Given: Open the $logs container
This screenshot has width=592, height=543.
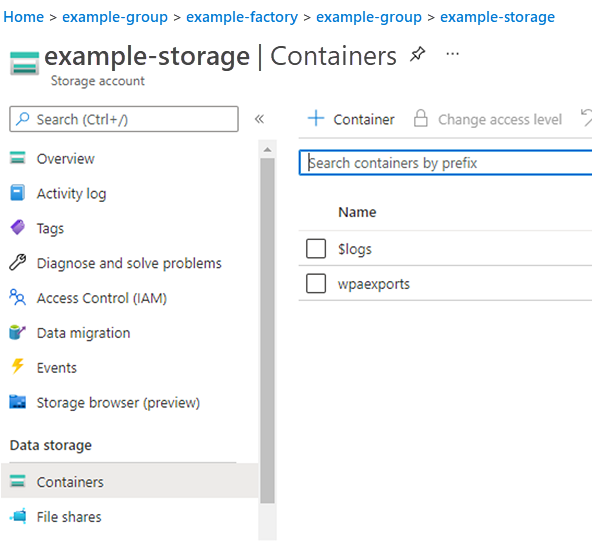Looking at the screenshot, I should coord(355,249).
